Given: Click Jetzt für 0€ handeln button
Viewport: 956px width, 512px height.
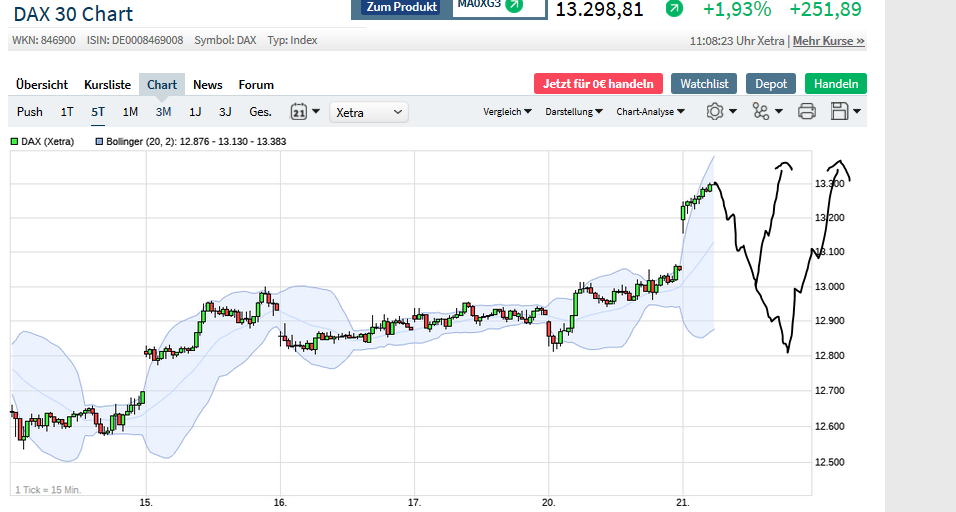Looking at the screenshot, I should pyautogui.click(x=598, y=84).
